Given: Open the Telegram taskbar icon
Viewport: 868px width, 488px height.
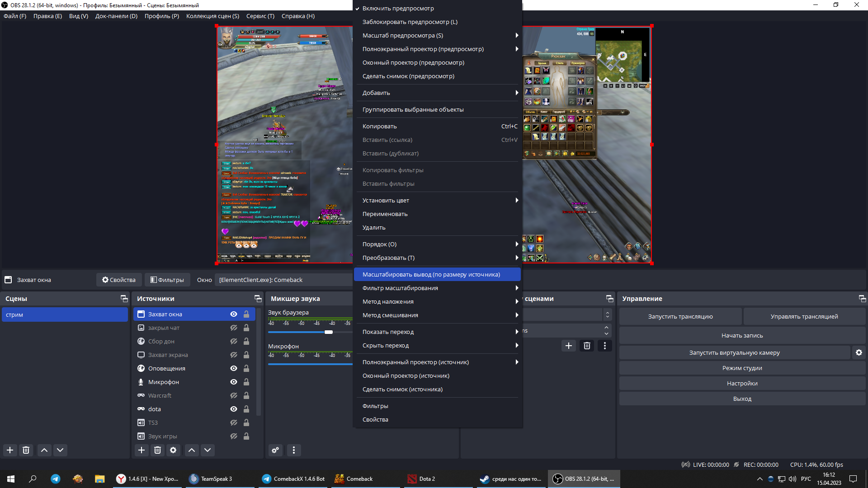Looking at the screenshot, I should (56, 479).
